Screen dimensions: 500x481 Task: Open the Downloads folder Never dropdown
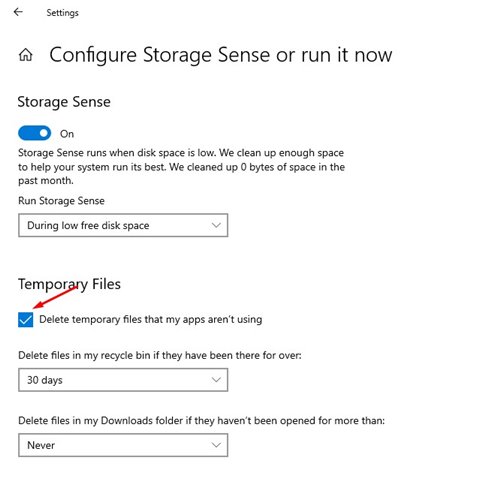coord(123,445)
